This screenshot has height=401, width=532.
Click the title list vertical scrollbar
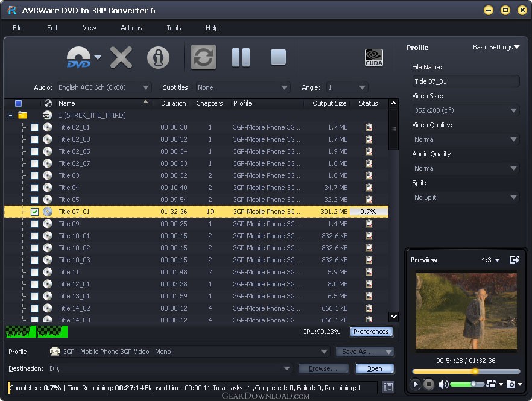tap(393, 210)
